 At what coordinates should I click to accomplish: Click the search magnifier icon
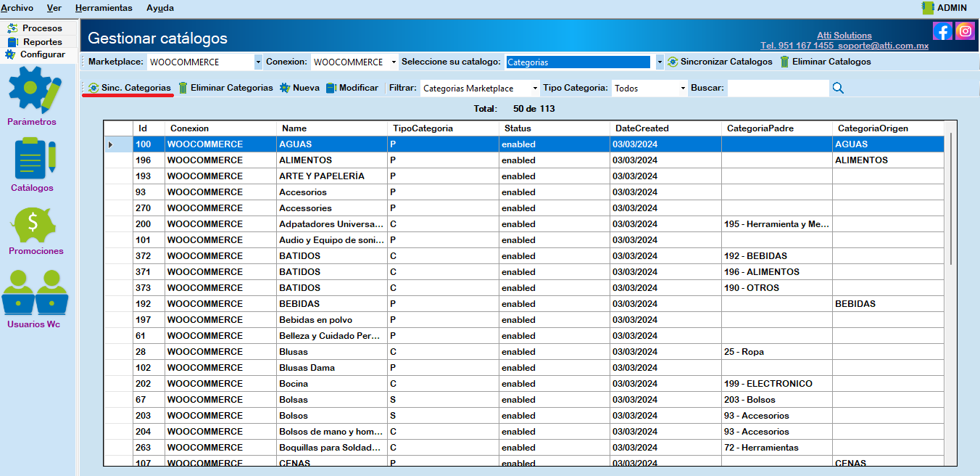tap(838, 88)
